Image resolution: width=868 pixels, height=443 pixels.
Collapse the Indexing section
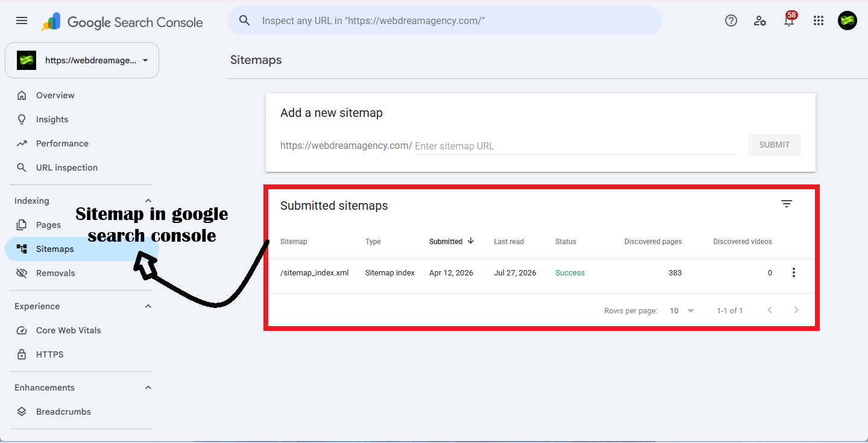[148, 201]
